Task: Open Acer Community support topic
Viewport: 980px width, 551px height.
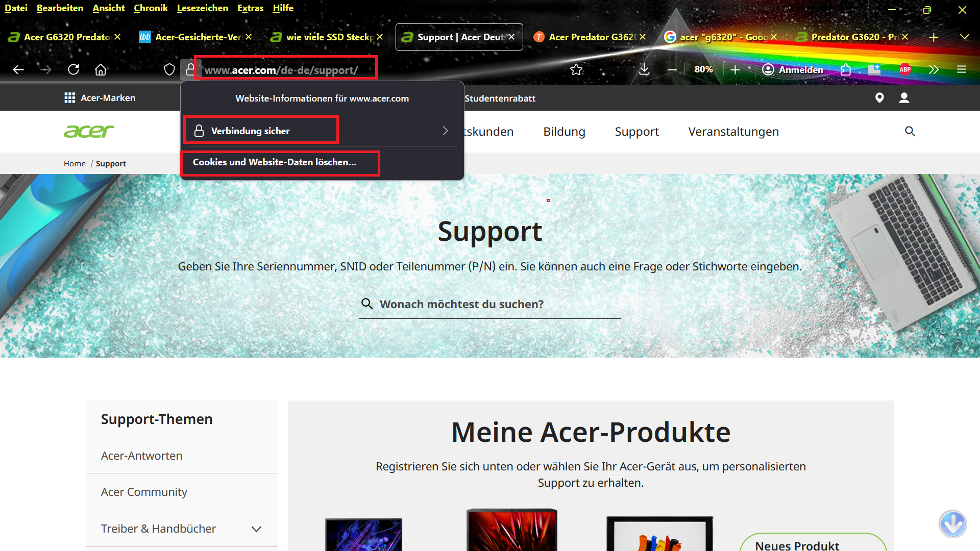Action: pyautogui.click(x=182, y=492)
